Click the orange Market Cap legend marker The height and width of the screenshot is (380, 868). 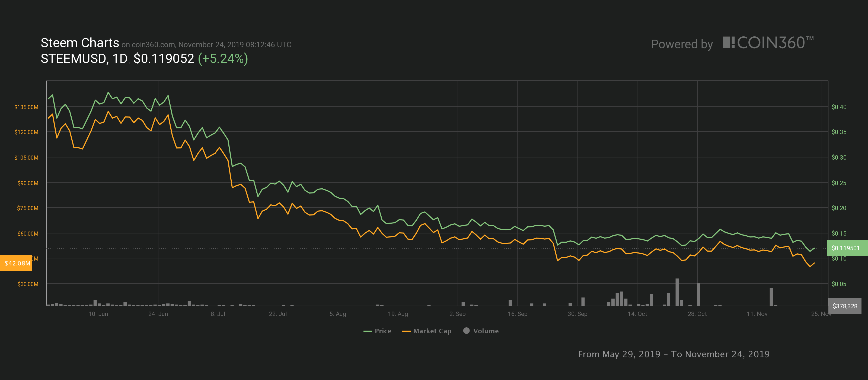coord(406,331)
